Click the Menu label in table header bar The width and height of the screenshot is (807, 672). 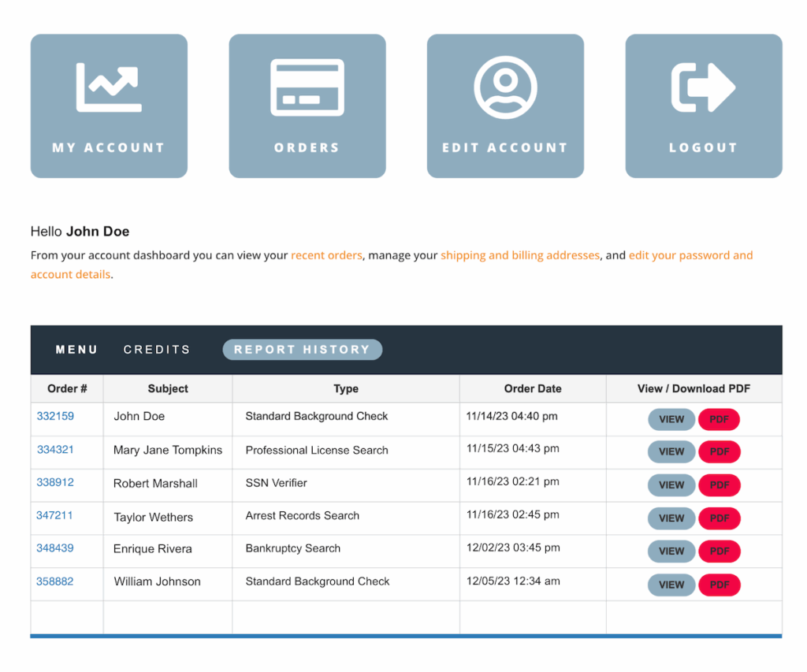click(76, 350)
